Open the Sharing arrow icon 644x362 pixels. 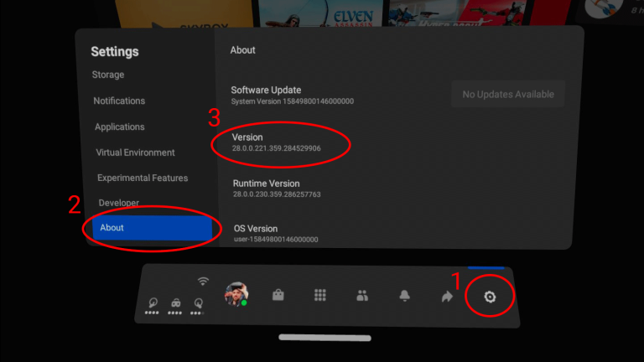pyautogui.click(x=447, y=296)
